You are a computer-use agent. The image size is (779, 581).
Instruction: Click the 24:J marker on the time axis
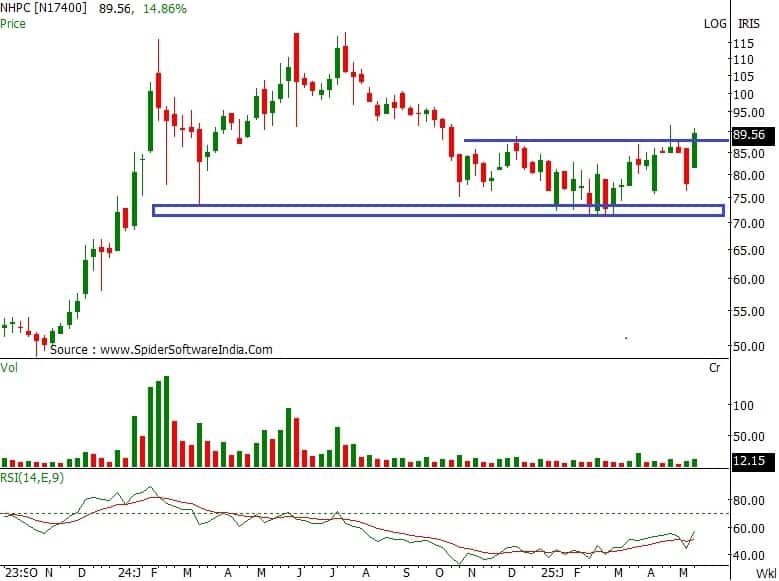tap(128, 574)
